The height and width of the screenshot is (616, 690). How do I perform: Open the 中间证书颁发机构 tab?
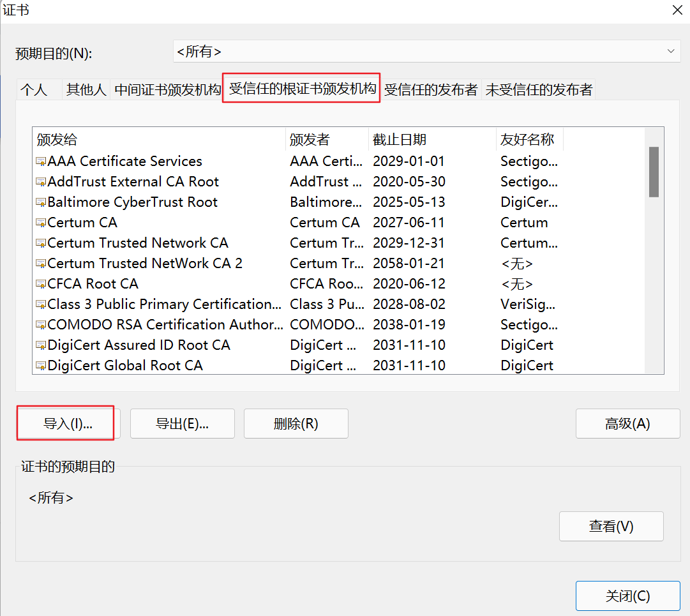tap(167, 90)
